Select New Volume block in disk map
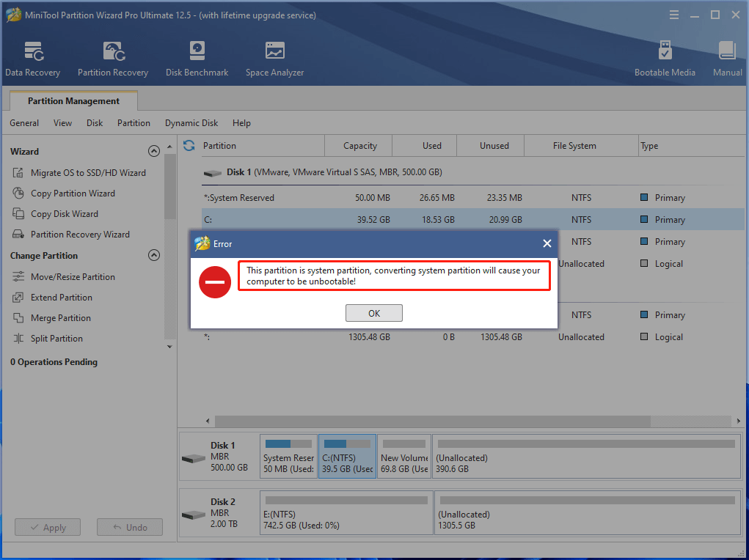This screenshot has width=749, height=560. tap(404, 456)
